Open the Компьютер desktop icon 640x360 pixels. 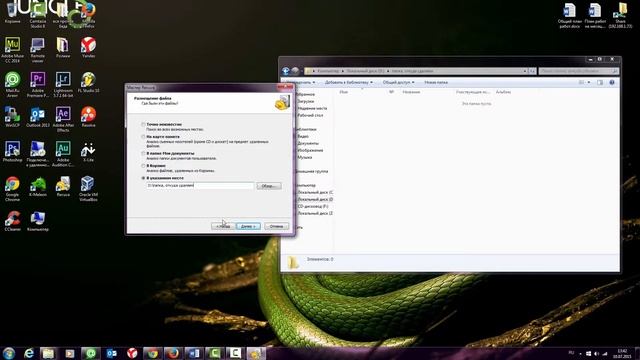(38, 221)
